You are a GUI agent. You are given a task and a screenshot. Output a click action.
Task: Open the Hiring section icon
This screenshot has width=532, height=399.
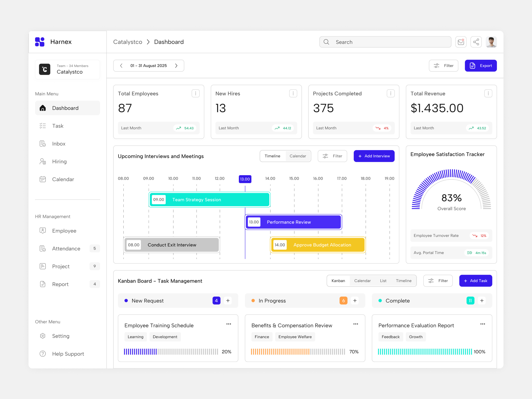(x=43, y=161)
